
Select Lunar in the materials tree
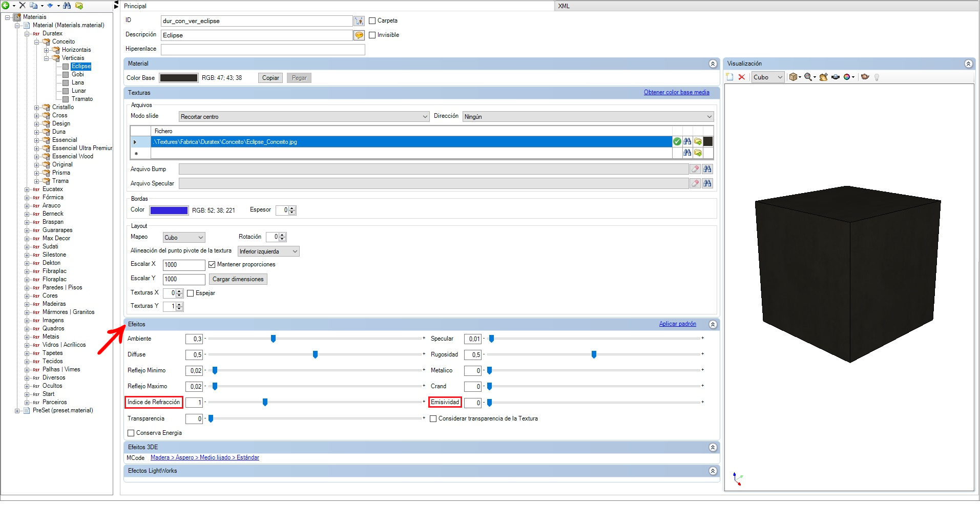[79, 91]
